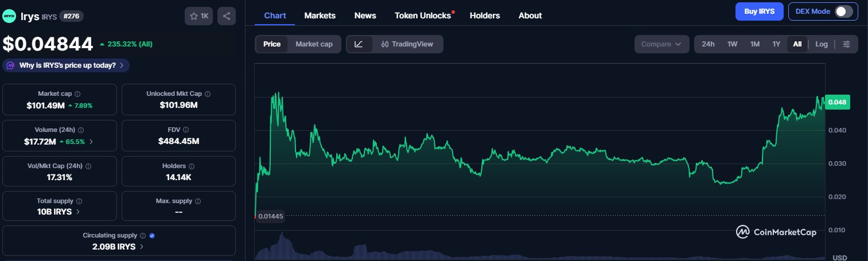Switch to TradingView candlestick chart
This screenshot has height=261, width=868.
[407, 44]
